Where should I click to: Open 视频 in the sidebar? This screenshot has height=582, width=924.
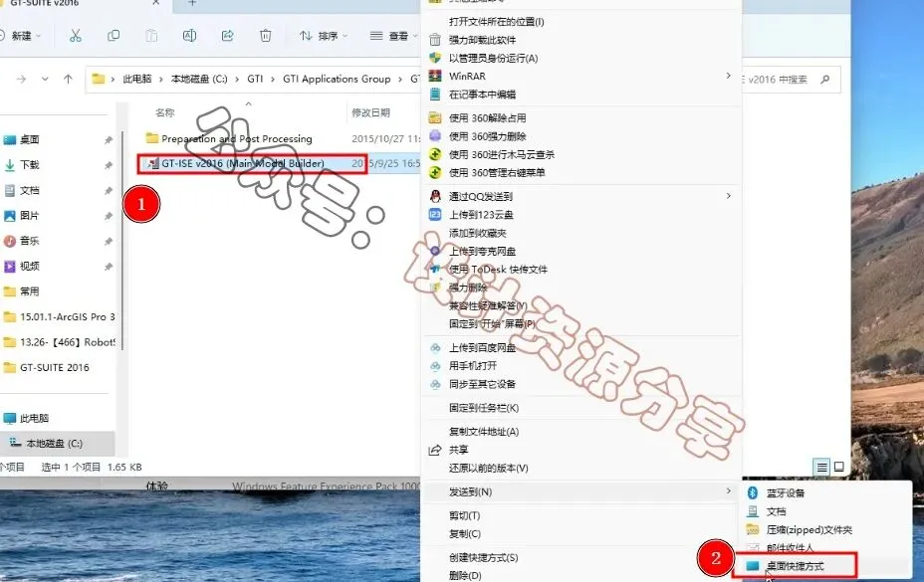click(x=30, y=267)
